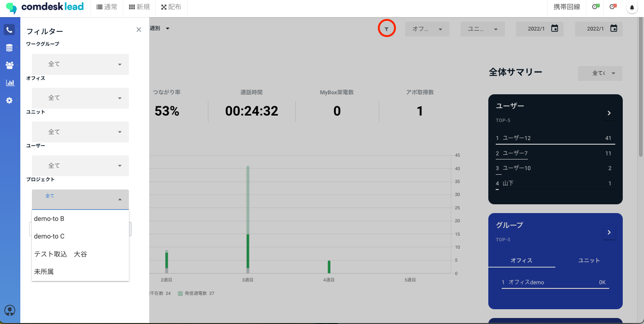The width and height of the screenshot is (644, 324).
Task: Expand the ワークグループ dropdown
Action: [80, 64]
